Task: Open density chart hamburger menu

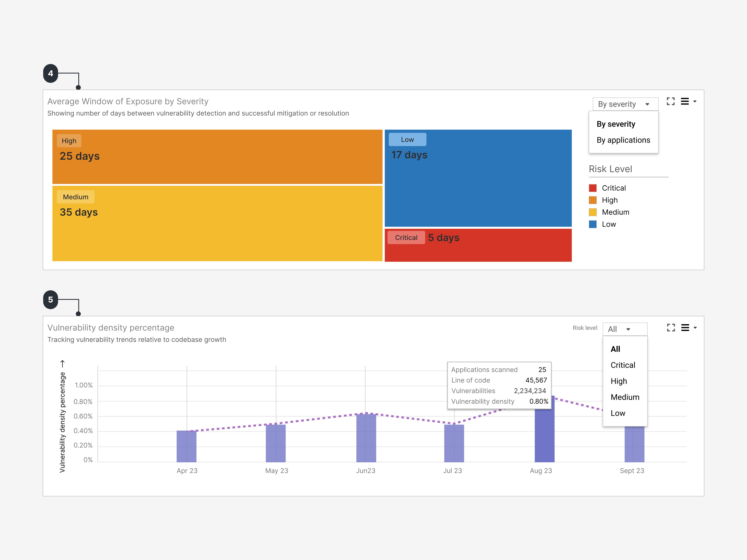Action: point(685,327)
